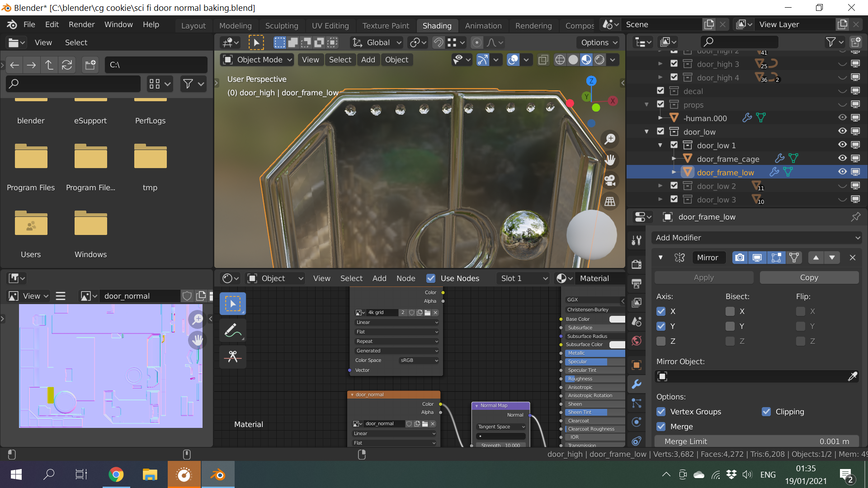Click the Links Cut scissors tool
The height and width of the screenshot is (488, 868).
[233, 357]
